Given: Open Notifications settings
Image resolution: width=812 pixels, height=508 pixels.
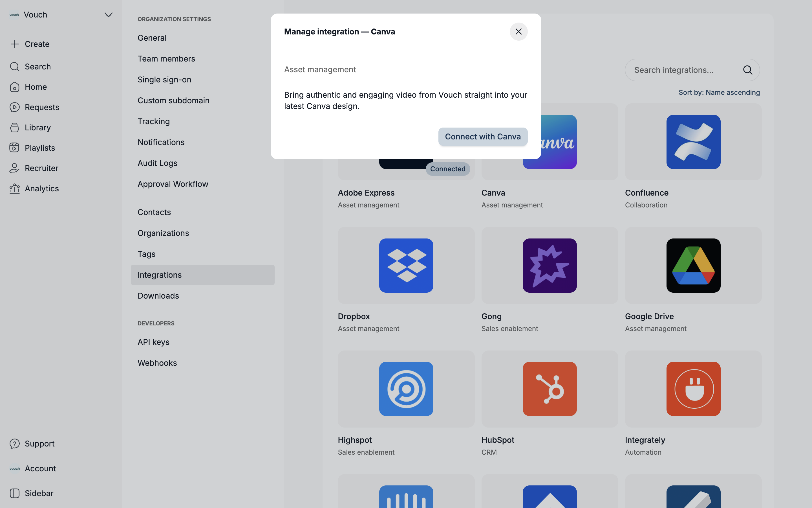Looking at the screenshot, I should click(x=161, y=142).
